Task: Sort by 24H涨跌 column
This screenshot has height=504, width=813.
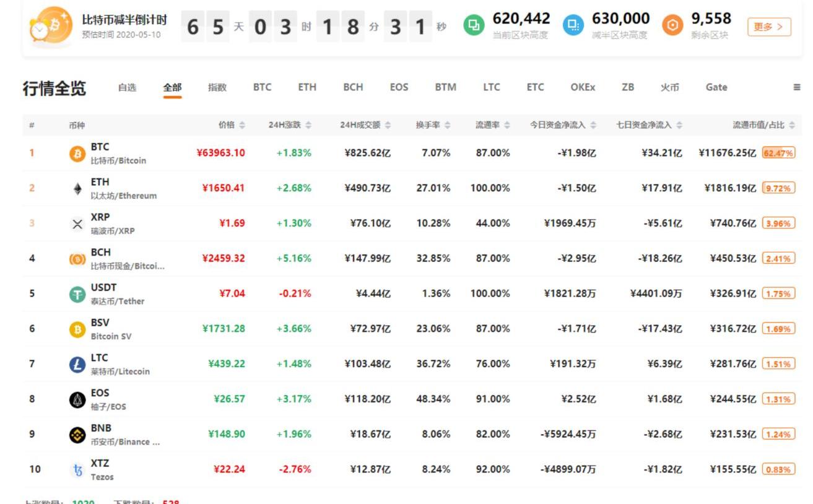Action: click(290, 125)
